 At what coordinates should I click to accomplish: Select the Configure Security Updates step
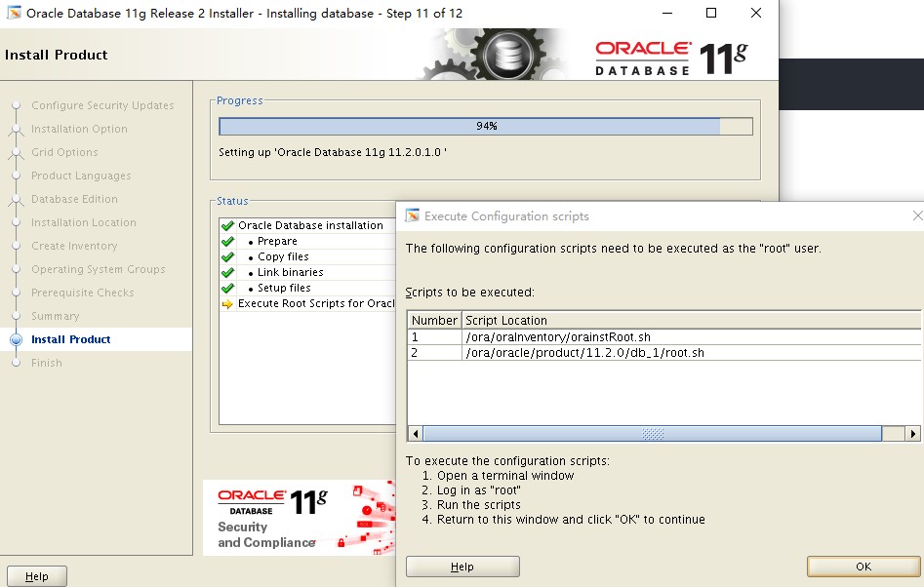pos(102,105)
